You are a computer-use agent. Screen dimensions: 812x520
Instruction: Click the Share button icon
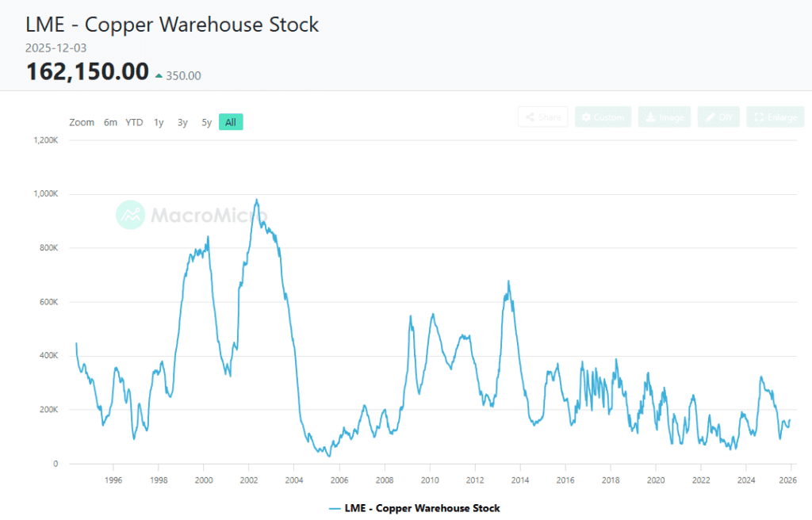click(529, 117)
